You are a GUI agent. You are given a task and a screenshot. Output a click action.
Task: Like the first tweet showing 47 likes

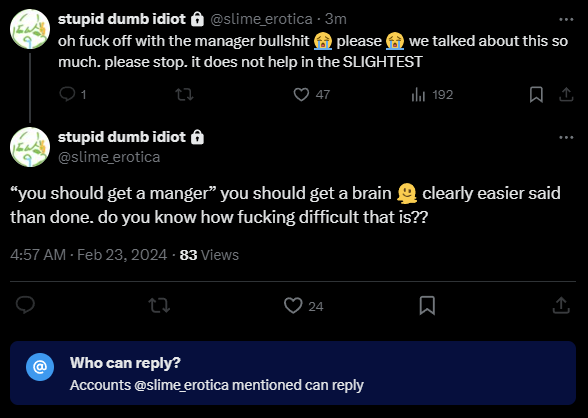311,94
